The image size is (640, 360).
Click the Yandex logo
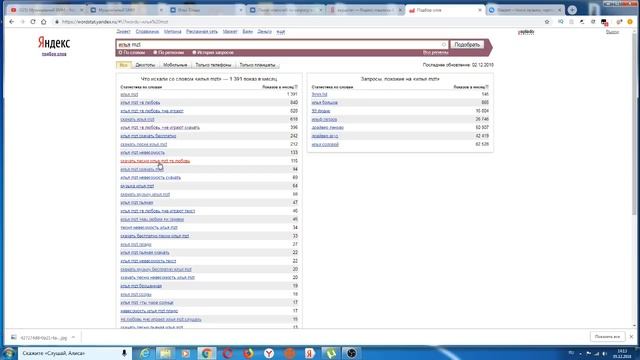tap(54, 42)
